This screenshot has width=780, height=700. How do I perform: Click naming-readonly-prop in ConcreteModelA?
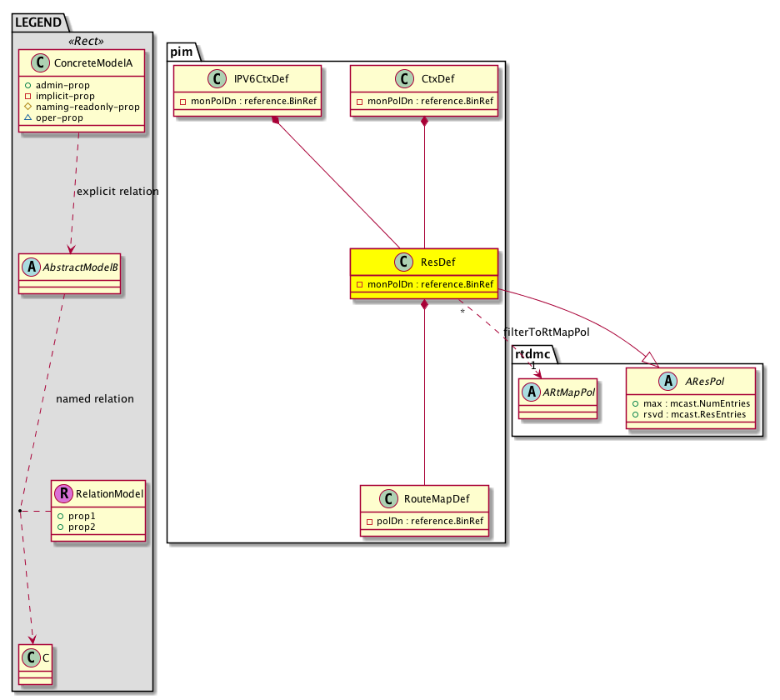click(87, 107)
